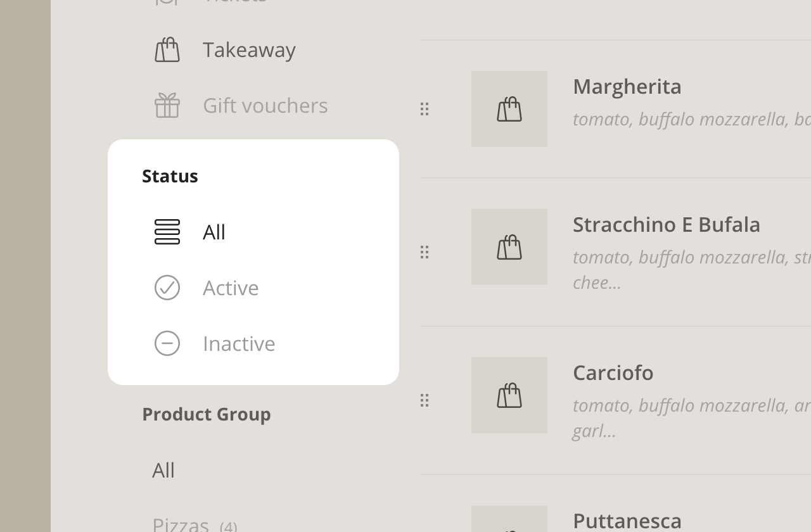Click the drag handle beside Margherita
The height and width of the screenshot is (532, 811).
coord(425,109)
